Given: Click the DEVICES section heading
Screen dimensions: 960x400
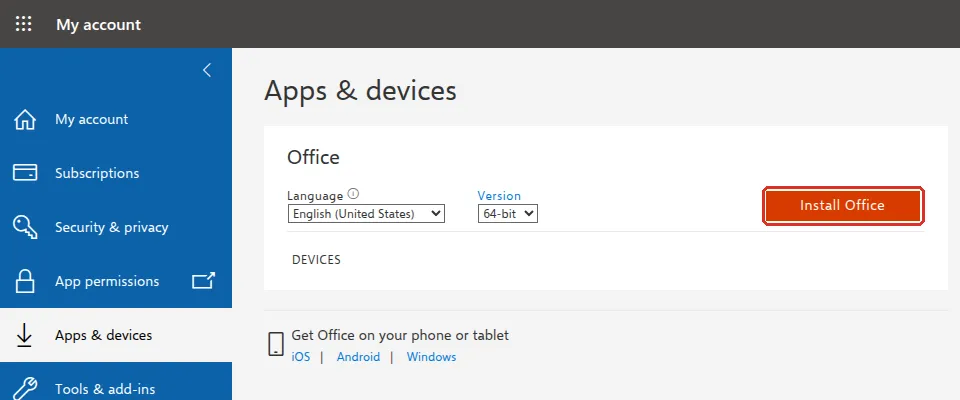Looking at the screenshot, I should pos(317,260).
